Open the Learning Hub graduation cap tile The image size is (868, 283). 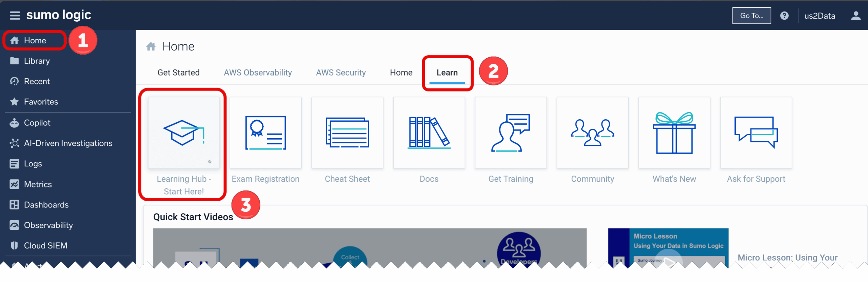[184, 133]
